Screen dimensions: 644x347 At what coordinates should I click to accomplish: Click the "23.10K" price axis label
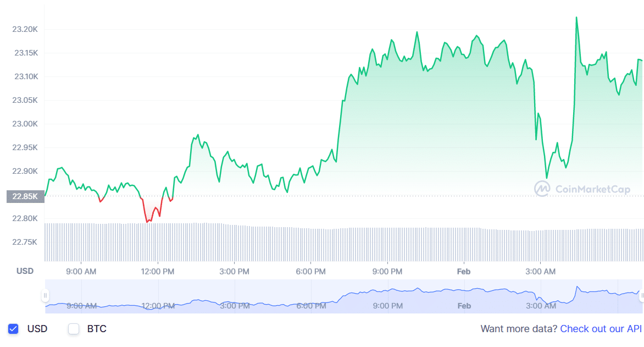26,76
